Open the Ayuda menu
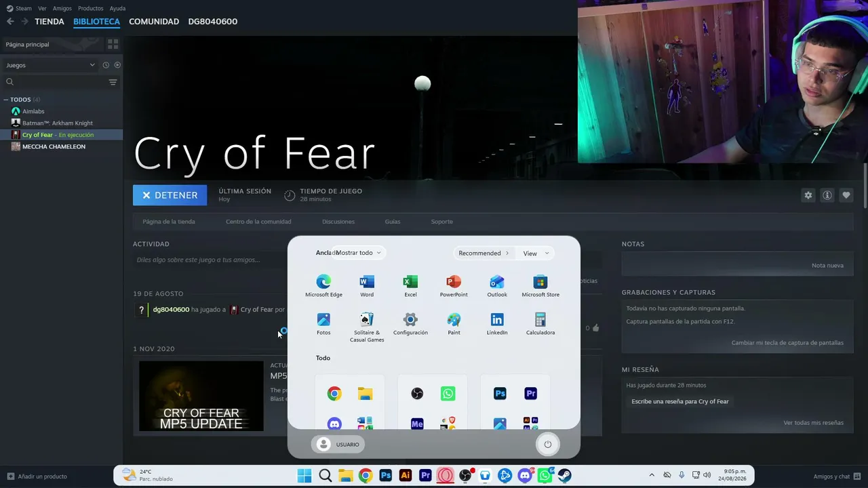 (x=117, y=8)
